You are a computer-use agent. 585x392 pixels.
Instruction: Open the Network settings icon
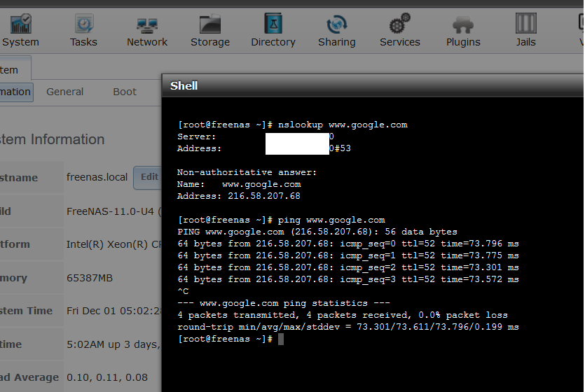(147, 25)
